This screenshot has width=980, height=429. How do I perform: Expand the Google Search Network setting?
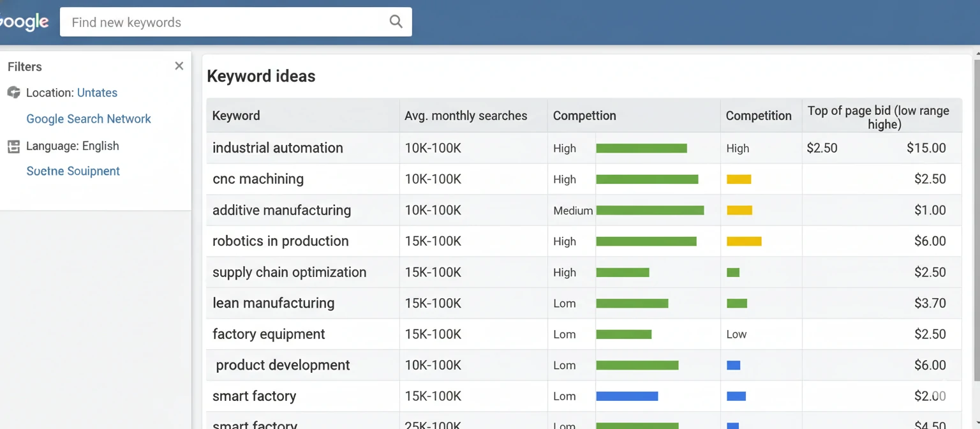pyautogui.click(x=89, y=119)
